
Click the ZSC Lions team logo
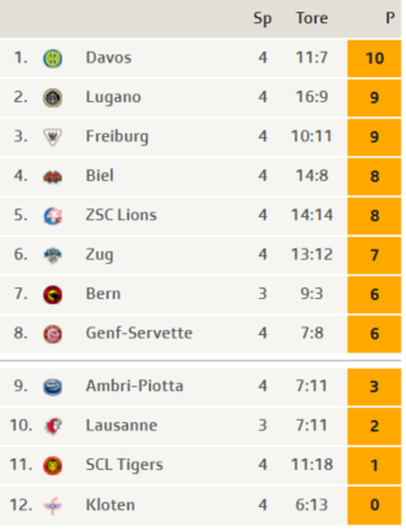53,216
